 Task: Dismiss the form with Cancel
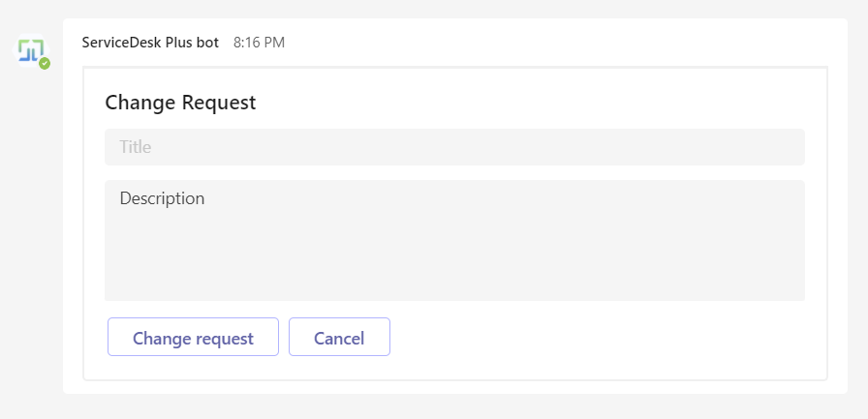[339, 338]
